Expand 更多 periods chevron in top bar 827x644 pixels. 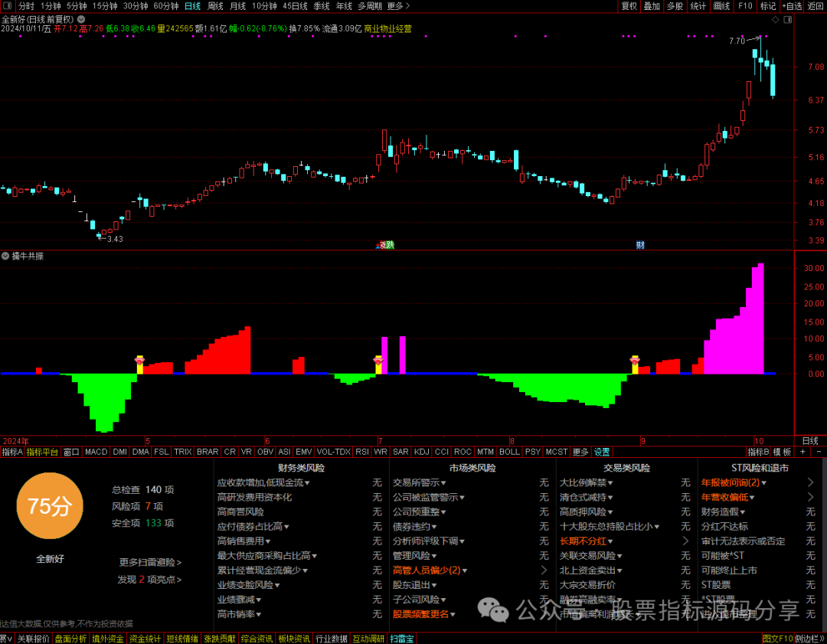(x=407, y=6)
